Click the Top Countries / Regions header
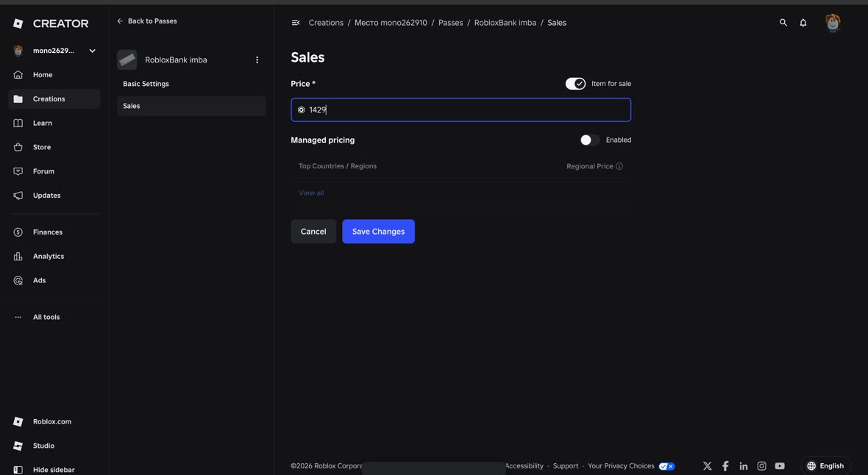 [337, 166]
